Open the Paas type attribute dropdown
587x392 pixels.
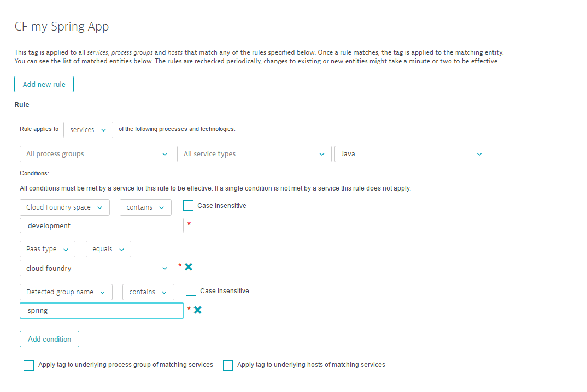(48, 249)
